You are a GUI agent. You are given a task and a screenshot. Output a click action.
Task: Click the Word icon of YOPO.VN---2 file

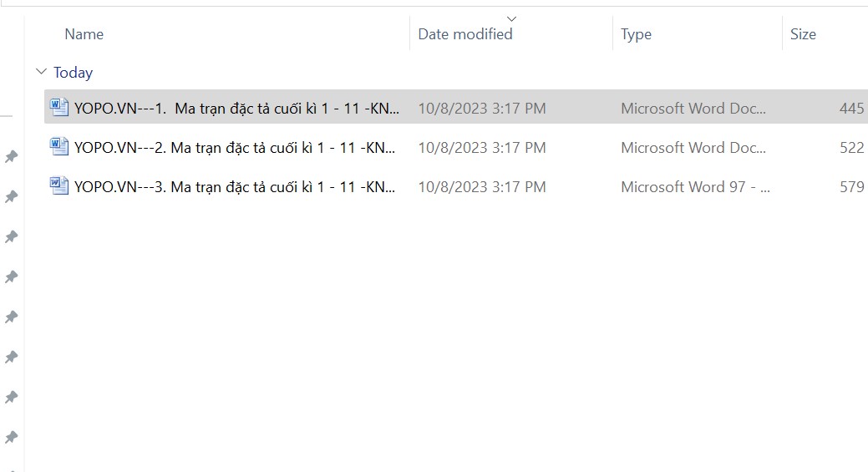pos(59,147)
